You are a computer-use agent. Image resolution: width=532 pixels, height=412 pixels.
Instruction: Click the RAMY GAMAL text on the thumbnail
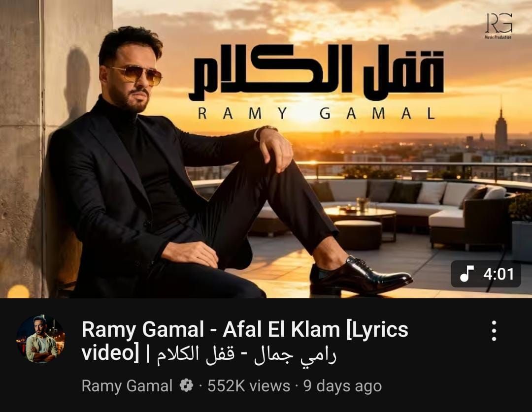coord(317,114)
